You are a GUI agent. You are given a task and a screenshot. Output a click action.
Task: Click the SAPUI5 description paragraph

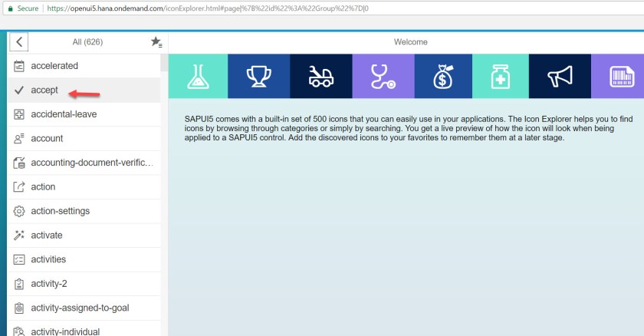click(x=408, y=128)
